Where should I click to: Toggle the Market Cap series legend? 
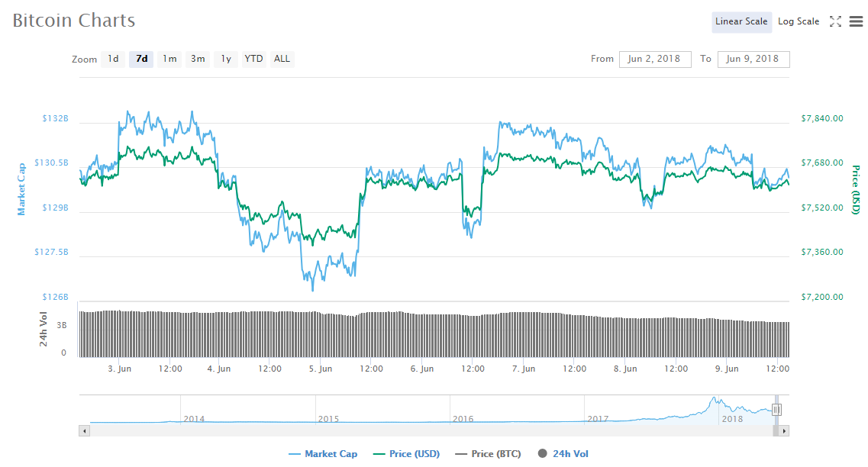[x=323, y=454]
